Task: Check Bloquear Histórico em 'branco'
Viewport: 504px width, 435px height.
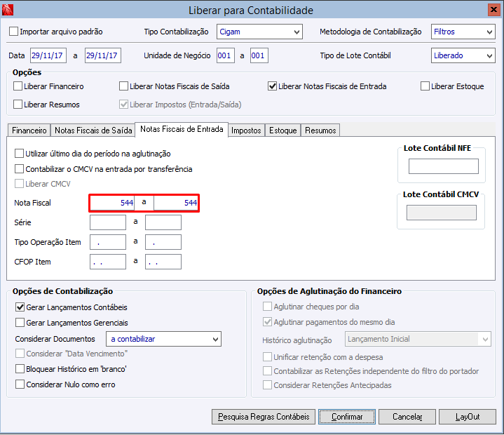Action: point(20,369)
